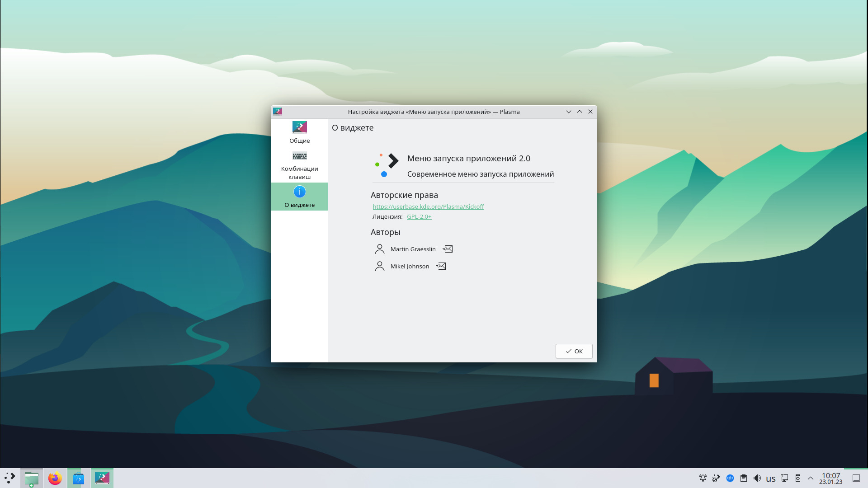The width and height of the screenshot is (868, 488).
Task: Open the GPL-2.0+ license link
Action: (419, 216)
